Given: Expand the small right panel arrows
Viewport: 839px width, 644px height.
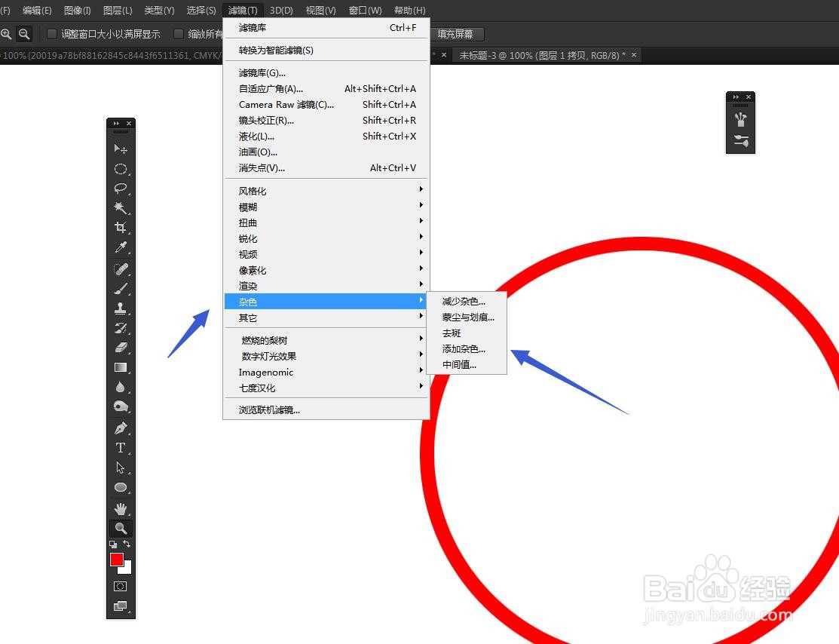Looking at the screenshot, I should coord(736,97).
